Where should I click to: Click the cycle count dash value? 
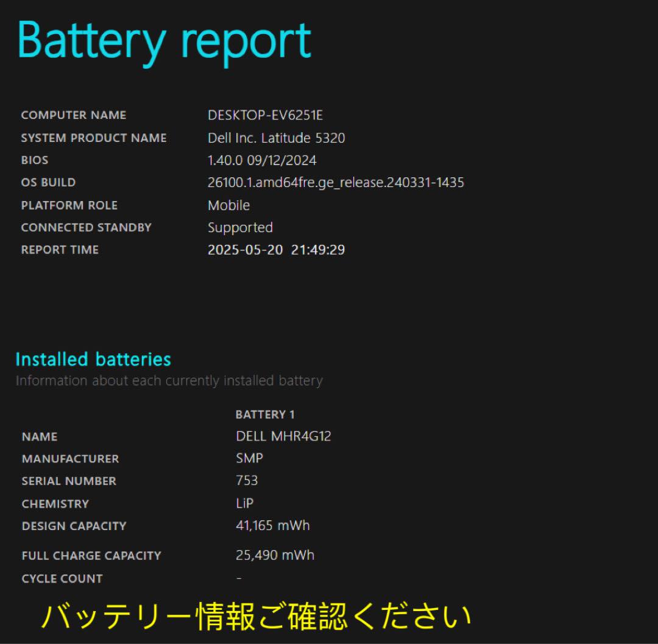click(x=239, y=579)
